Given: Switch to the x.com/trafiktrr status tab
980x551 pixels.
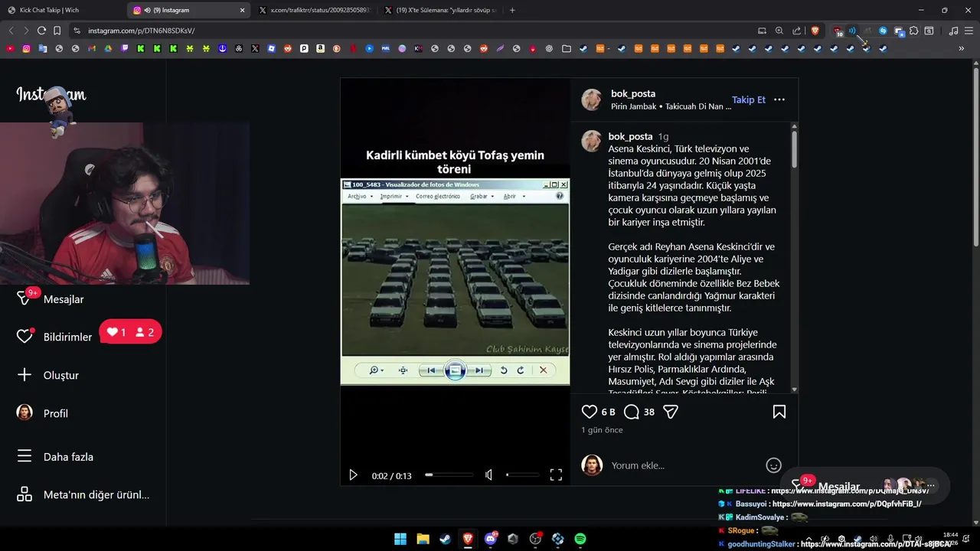Looking at the screenshot, I should pos(314,10).
